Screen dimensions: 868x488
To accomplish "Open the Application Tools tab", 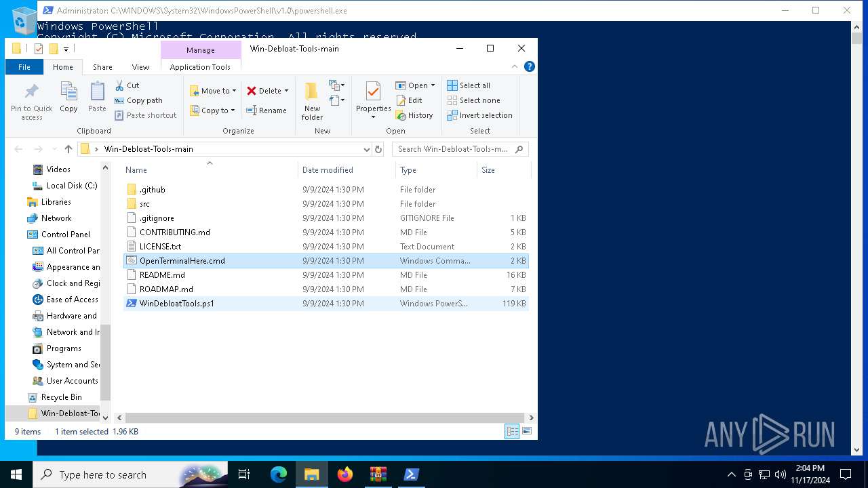I will [200, 67].
